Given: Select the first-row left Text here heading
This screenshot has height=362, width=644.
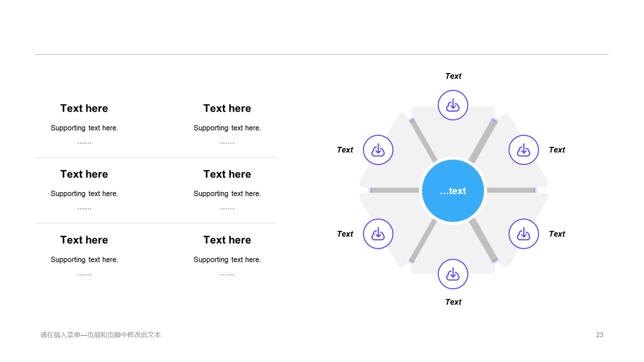Looking at the screenshot, I should (84, 108).
